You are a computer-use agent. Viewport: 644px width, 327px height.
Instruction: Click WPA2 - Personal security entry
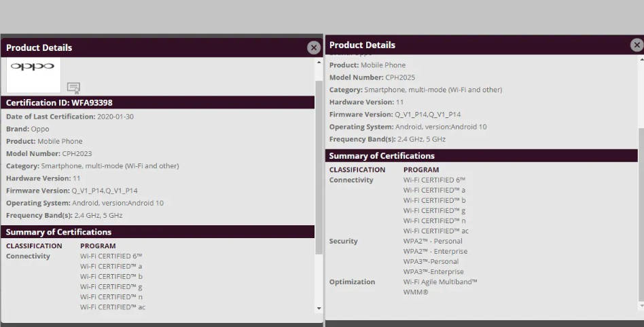tap(433, 241)
